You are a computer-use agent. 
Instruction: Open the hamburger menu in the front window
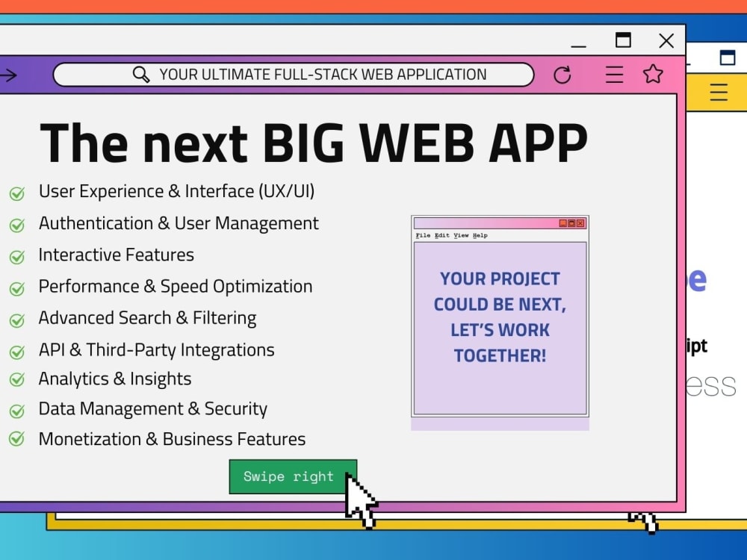614,74
